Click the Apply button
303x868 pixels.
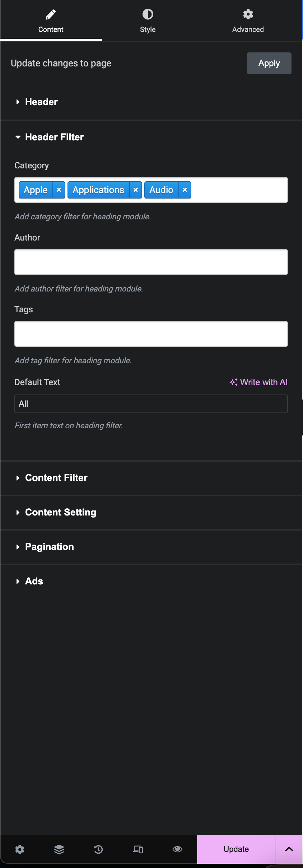point(269,64)
